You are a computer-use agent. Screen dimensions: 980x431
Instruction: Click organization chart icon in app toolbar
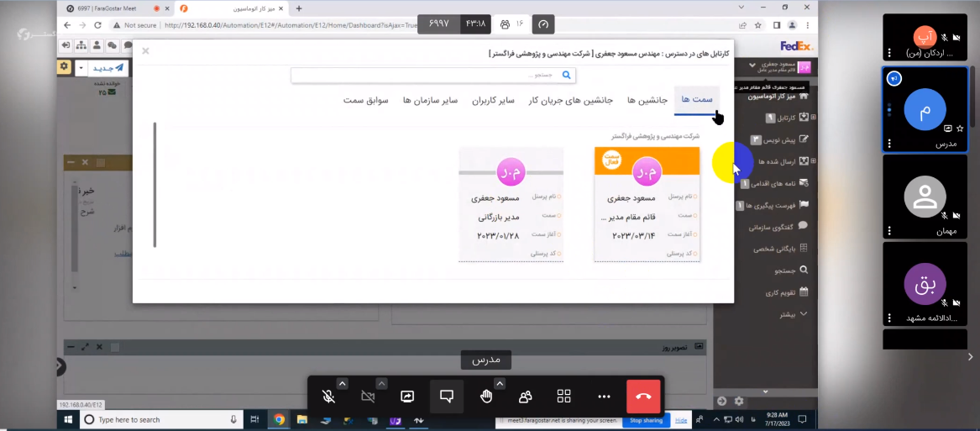81,45
